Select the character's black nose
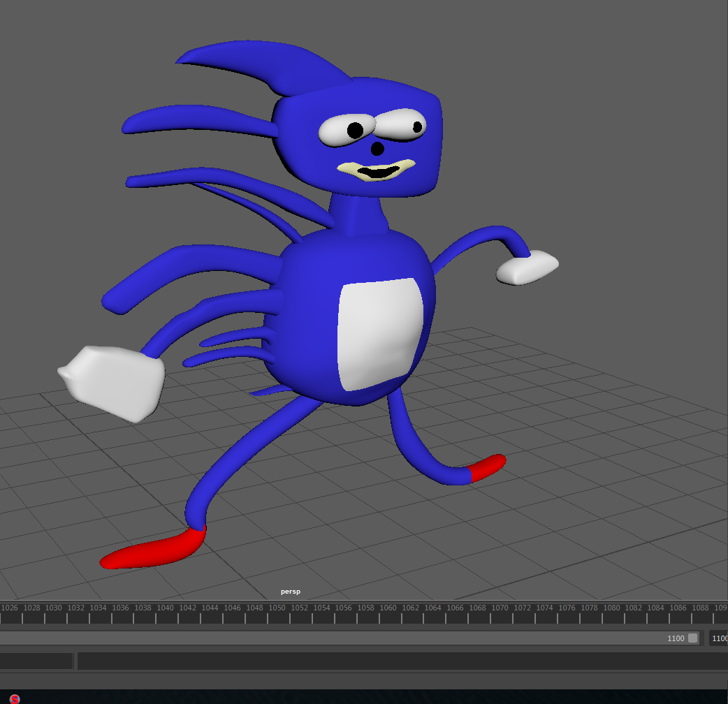This screenshot has height=704, width=728. click(x=377, y=149)
